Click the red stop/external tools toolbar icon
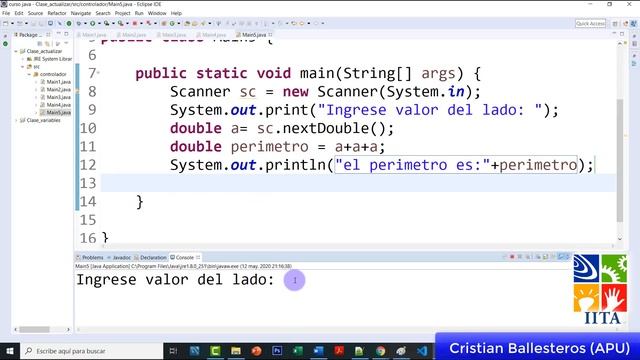Viewport: 640px width, 360px height. 135,23
